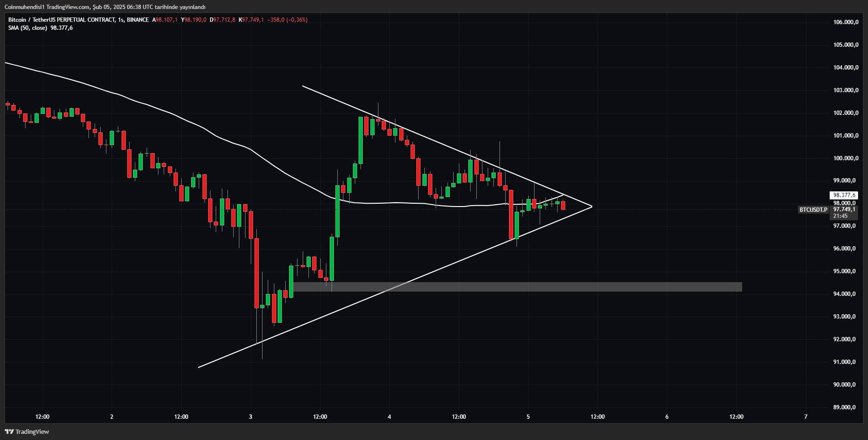Click the Bitcoin / TetherUS PERPETUAL CONTRACT title
This screenshot has height=440, width=868.
61,20
